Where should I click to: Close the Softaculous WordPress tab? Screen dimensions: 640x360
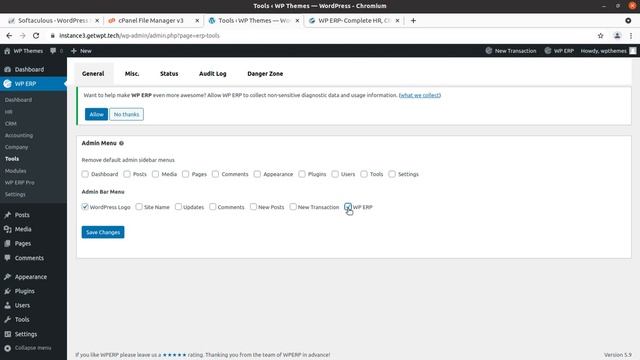coord(97,20)
